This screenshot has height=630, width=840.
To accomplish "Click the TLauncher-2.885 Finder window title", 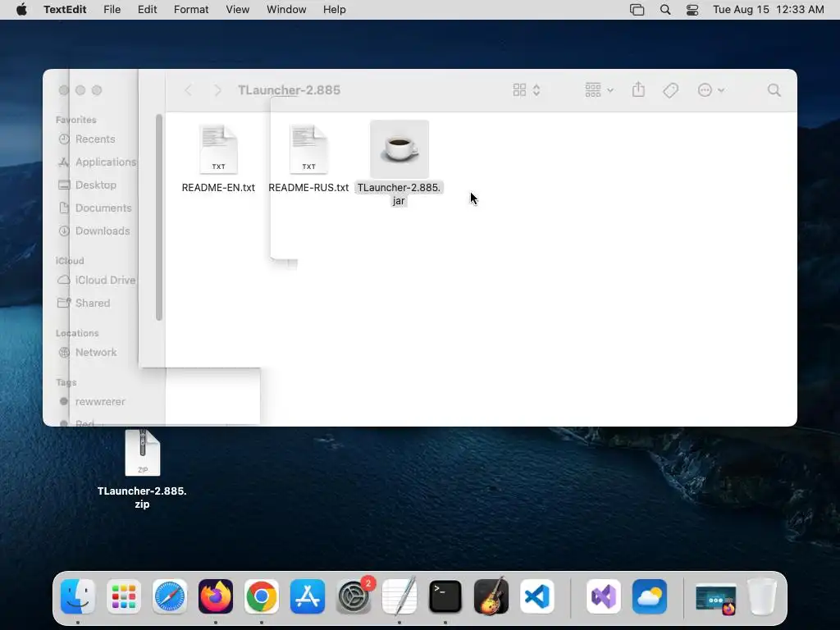I will click(290, 90).
